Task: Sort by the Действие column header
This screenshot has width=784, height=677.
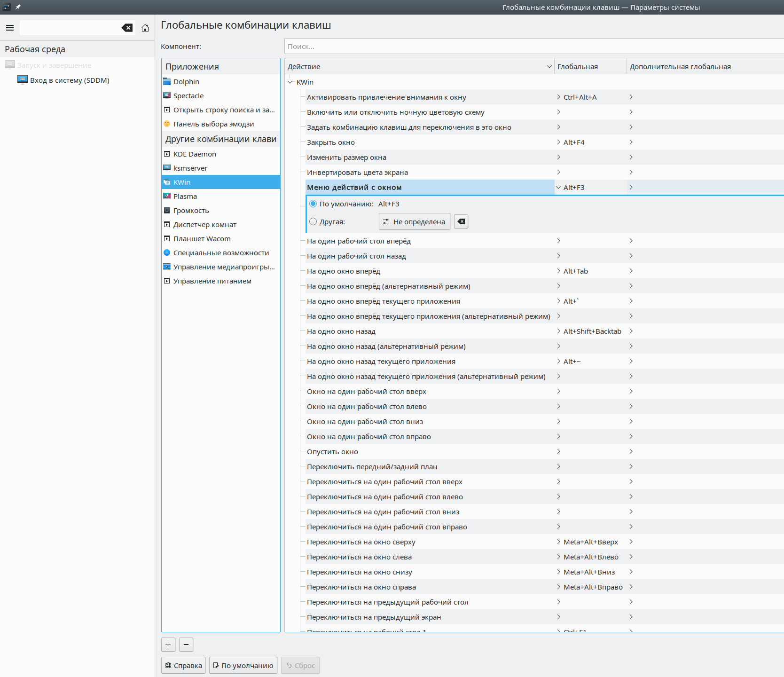Action: 419,66
